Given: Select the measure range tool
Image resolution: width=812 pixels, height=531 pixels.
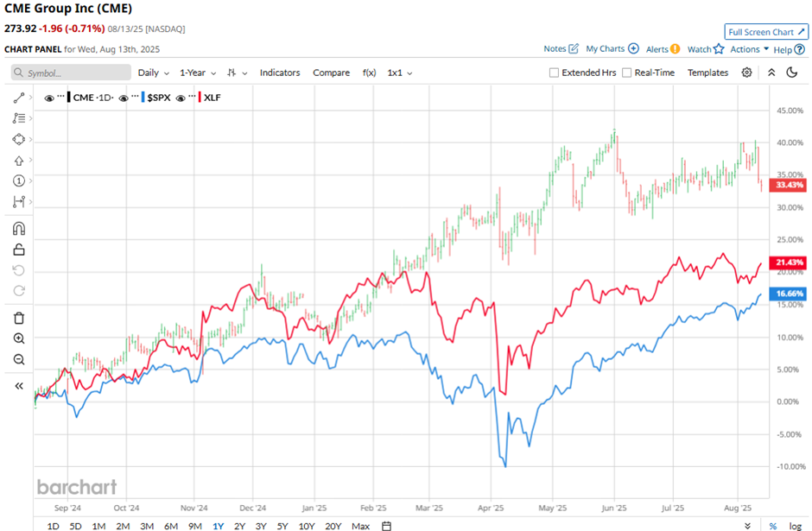Looking at the screenshot, I should click(x=19, y=201).
